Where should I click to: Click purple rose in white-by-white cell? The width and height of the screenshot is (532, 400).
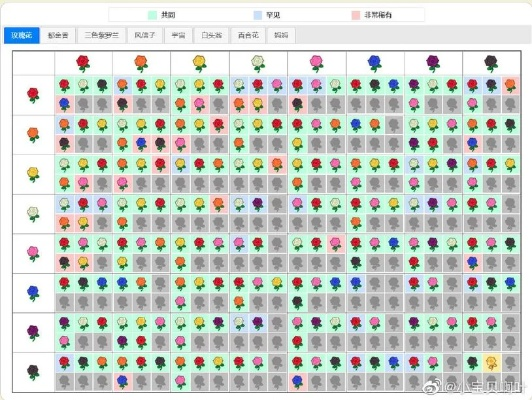tap(258, 204)
